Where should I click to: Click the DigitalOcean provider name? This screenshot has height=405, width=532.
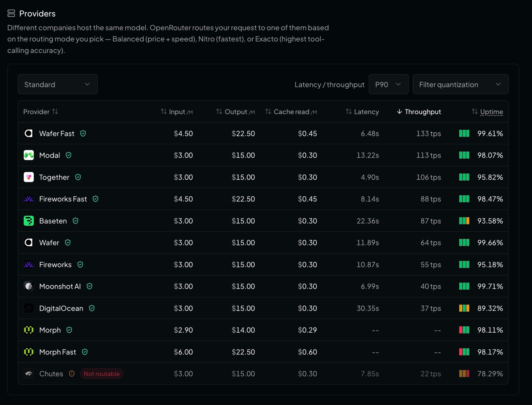pos(61,308)
